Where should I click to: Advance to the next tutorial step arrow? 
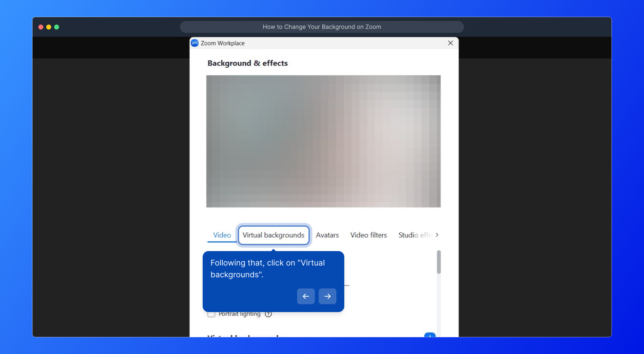(327, 296)
